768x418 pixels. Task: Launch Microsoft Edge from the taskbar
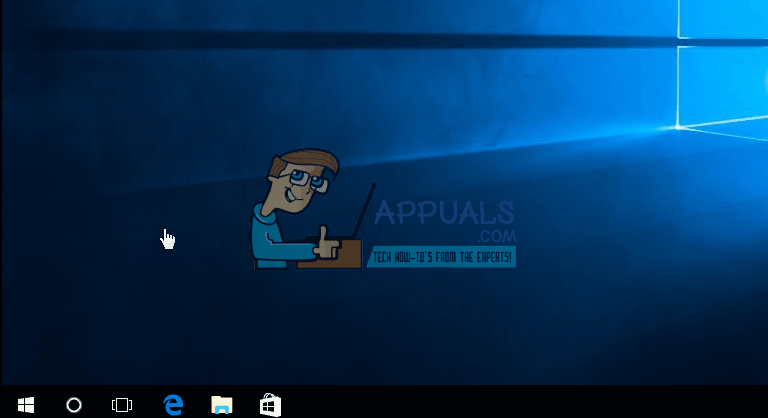(x=173, y=405)
